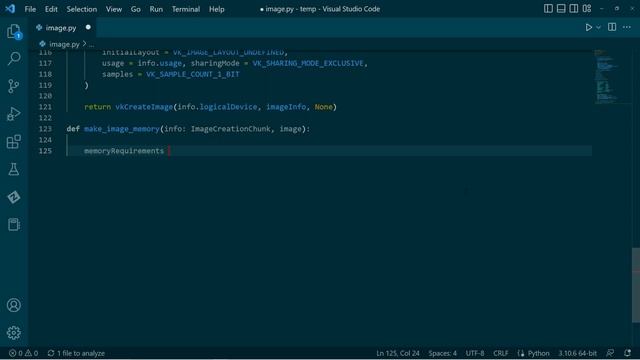This screenshot has height=360, width=640.
Task: Open the notebook-style icon in activity bar
Action: point(14,224)
